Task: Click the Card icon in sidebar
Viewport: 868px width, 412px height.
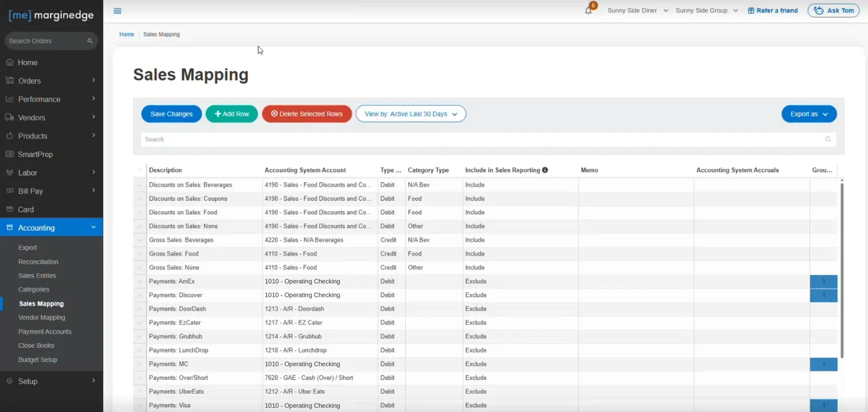Action: pos(10,210)
